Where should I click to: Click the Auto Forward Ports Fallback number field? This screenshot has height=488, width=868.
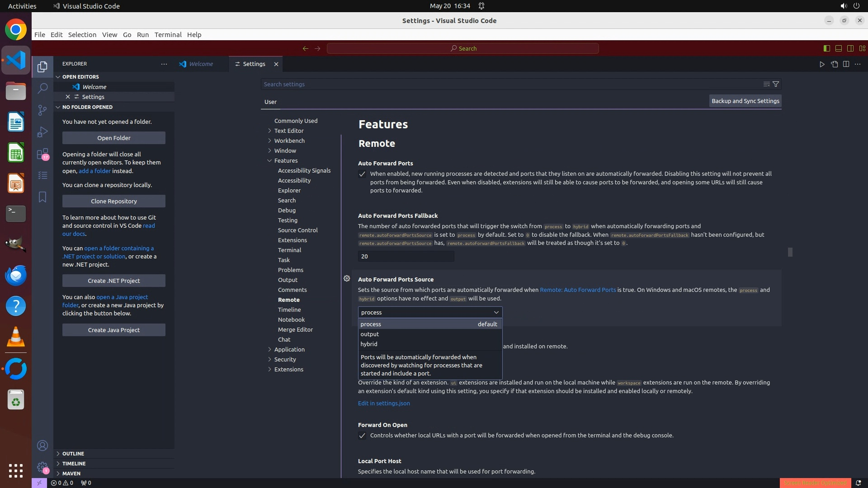pos(406,256)
